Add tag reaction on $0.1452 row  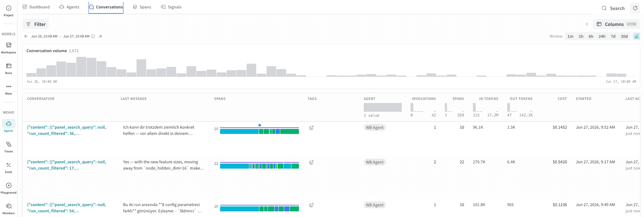tap(311, 127)
